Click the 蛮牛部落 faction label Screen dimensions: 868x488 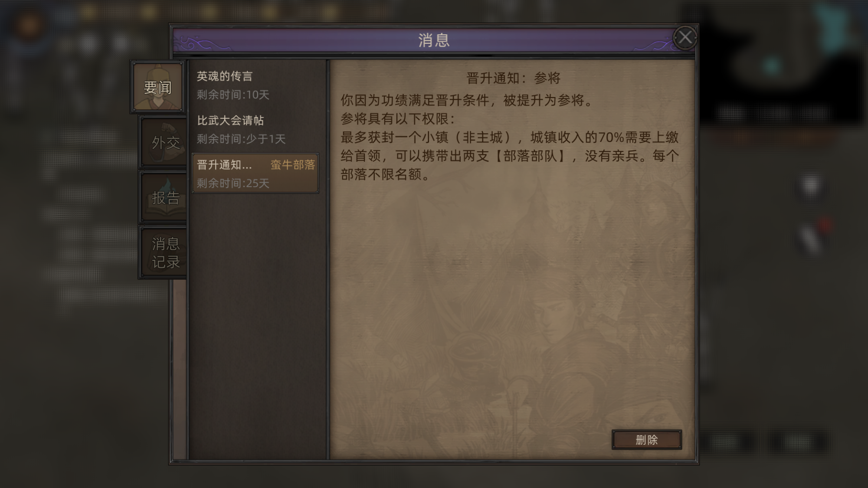click(x=293, y=165)
